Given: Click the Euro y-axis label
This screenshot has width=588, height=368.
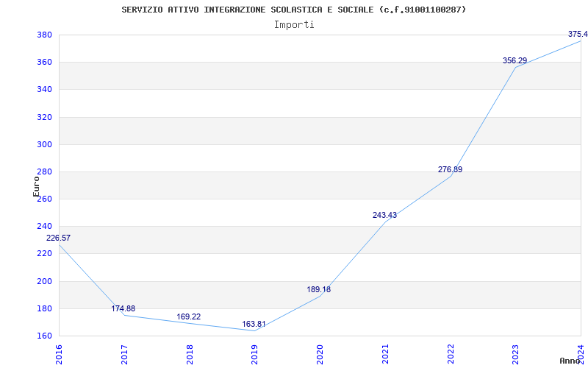Looking at the screenshot, I should coord(36,186).
